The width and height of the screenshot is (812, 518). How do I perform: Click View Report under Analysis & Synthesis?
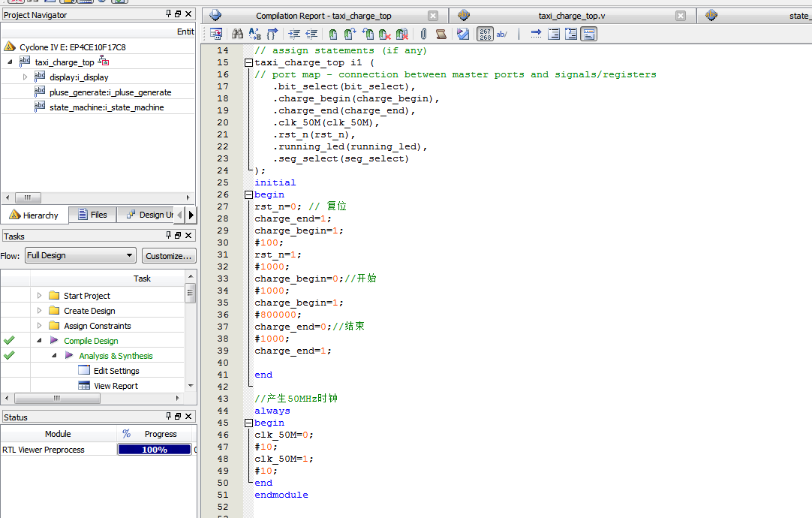(116, 386)
